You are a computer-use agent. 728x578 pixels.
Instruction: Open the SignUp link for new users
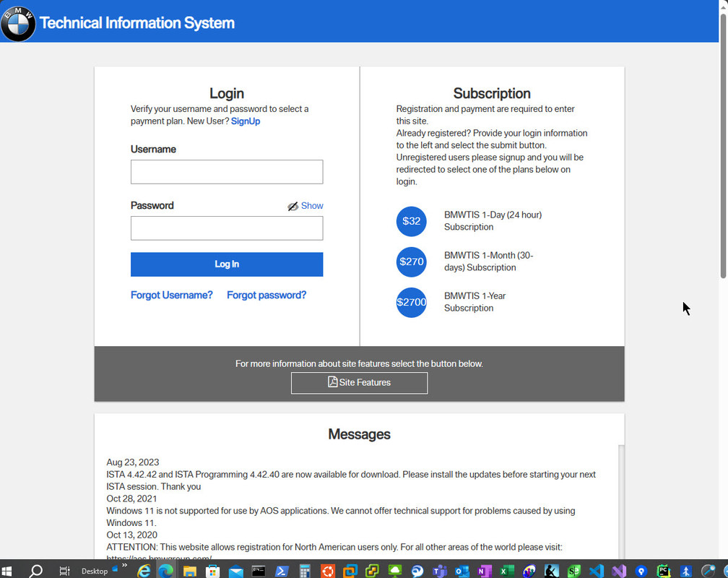pos(246,121)
